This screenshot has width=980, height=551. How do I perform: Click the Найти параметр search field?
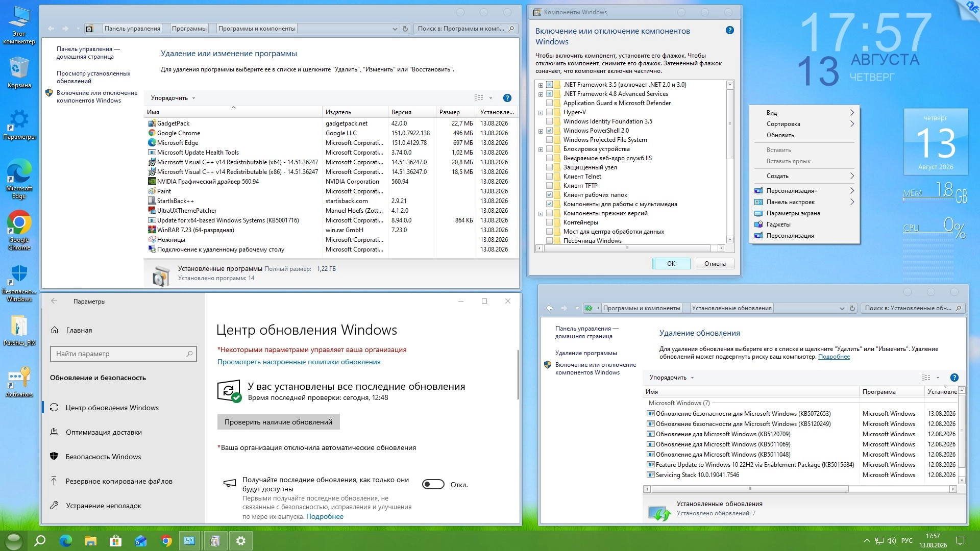pos(123,354)
